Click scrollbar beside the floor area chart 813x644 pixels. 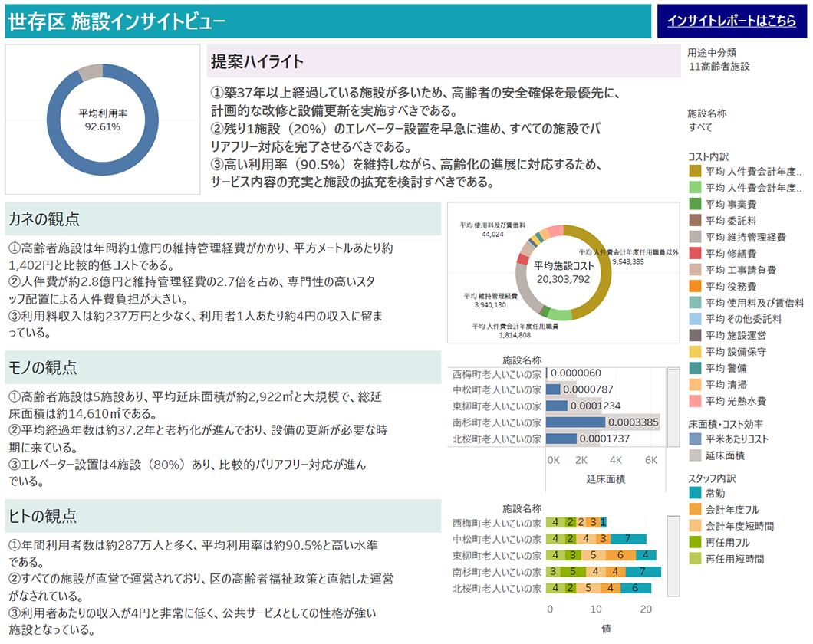click(673, 406)
